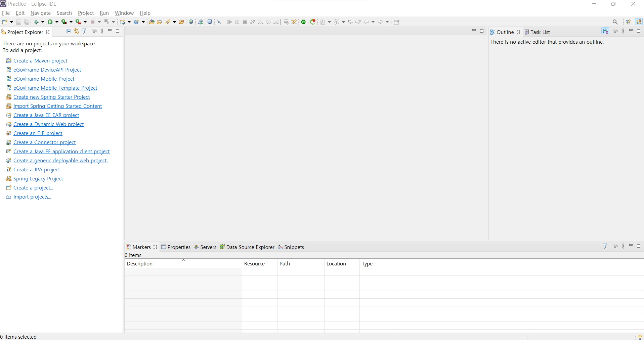Expand the Debug configurations dropdown arrow
644x340 pixels.
(x=43, y=22)
